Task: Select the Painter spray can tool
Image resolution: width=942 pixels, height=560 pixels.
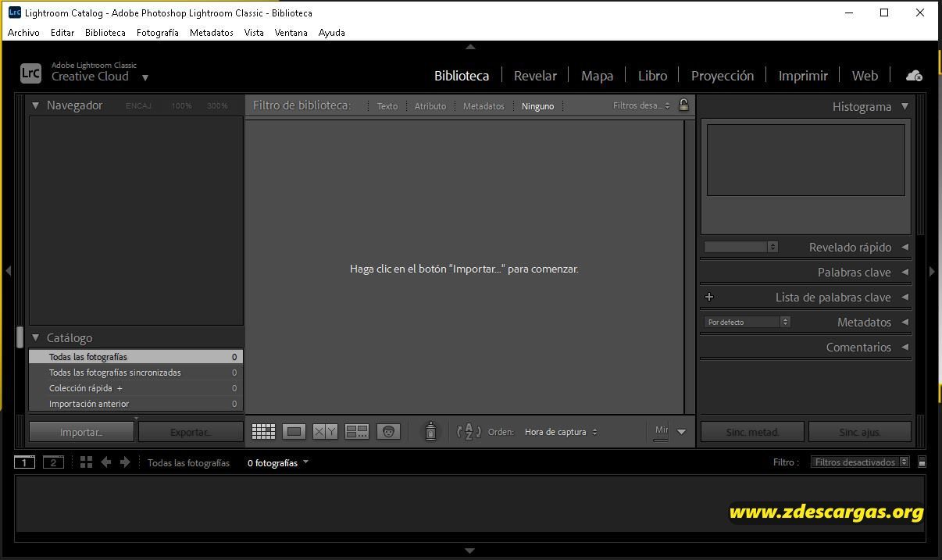Action: (x=430, y=431)
